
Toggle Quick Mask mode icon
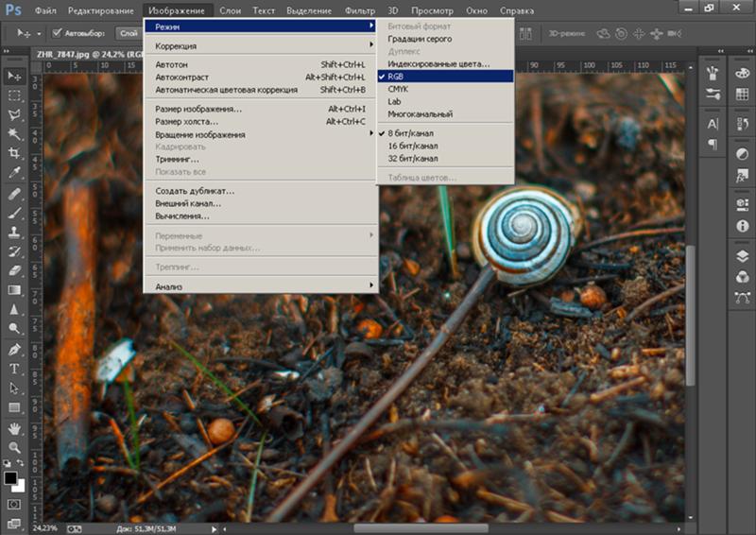[14, 505]
